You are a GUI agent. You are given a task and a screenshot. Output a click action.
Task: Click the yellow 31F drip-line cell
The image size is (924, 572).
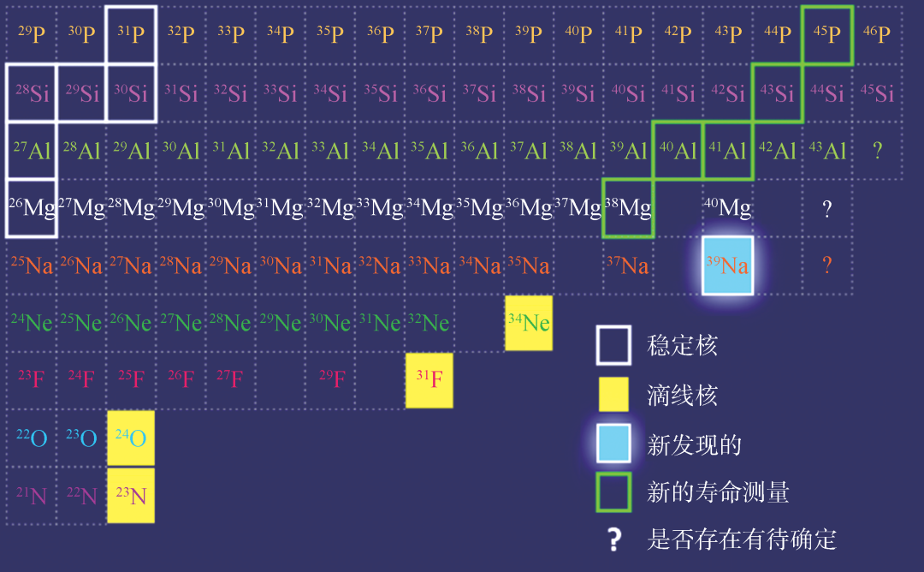pyautogui.click(x=429, y=379)
